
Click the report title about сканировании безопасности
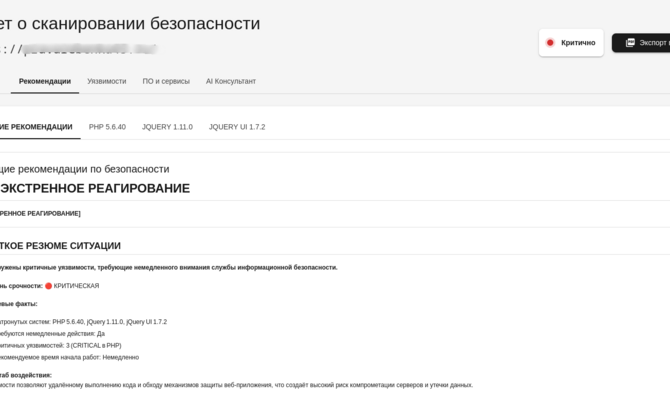pyautogui.click(x=130, y=24)
